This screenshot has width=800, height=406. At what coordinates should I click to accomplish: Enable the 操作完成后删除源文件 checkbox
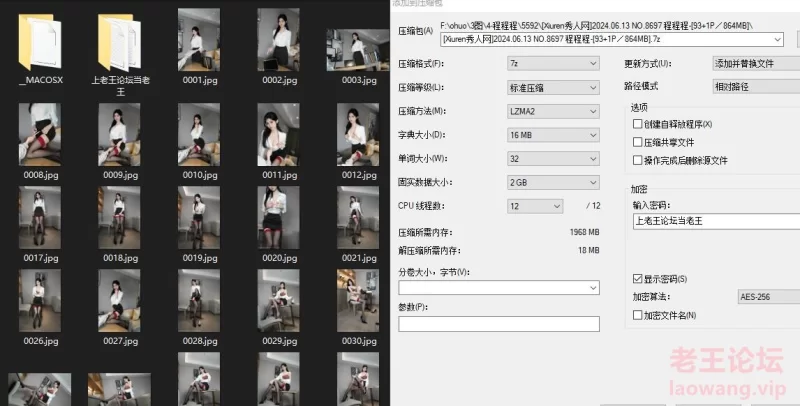(637, 160)
